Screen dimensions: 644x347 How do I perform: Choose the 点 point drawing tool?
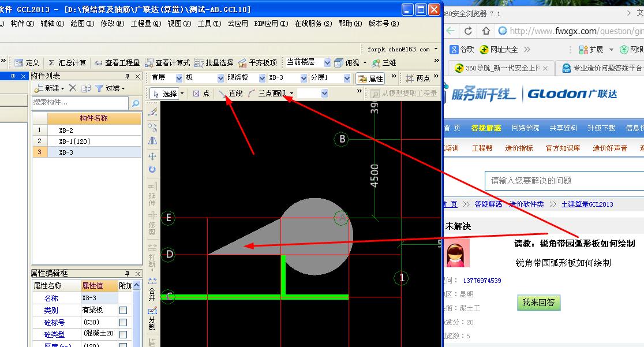201,94
